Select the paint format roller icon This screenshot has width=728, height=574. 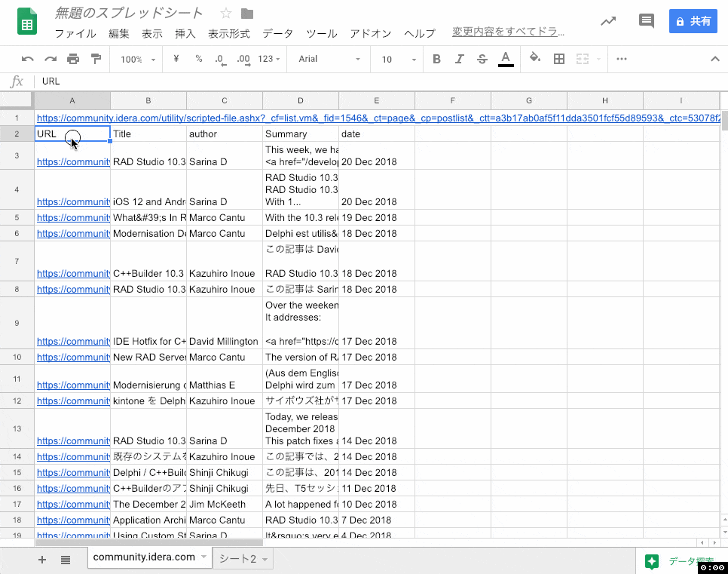click(x=96, y=59)
